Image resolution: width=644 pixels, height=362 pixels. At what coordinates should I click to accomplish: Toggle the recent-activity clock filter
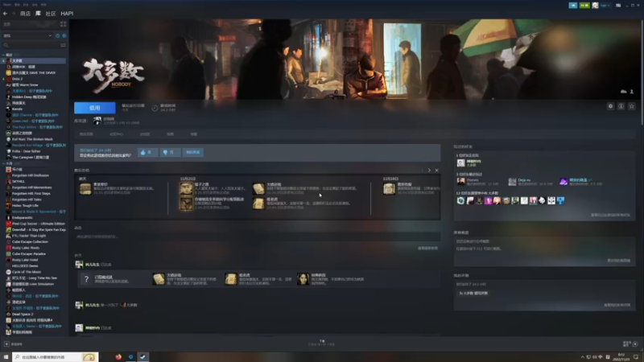pos(57,35)
